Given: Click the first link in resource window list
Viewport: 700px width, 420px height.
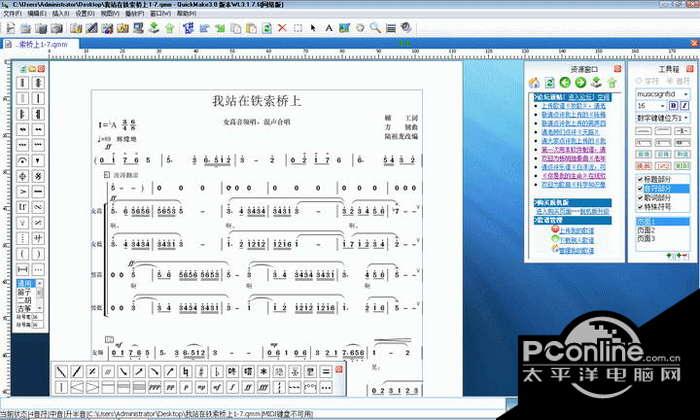Looking at the screenshot, I should point(574,106).
